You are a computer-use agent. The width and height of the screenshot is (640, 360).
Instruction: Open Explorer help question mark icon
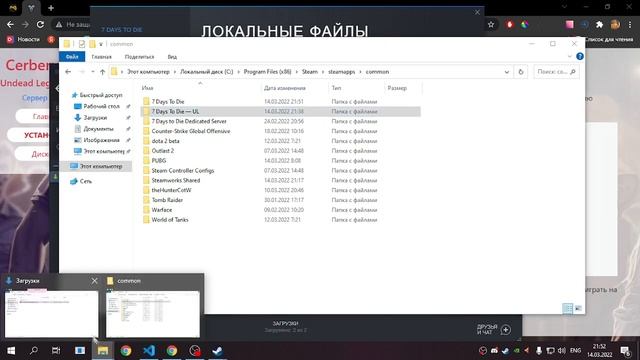tap(580, 56)
